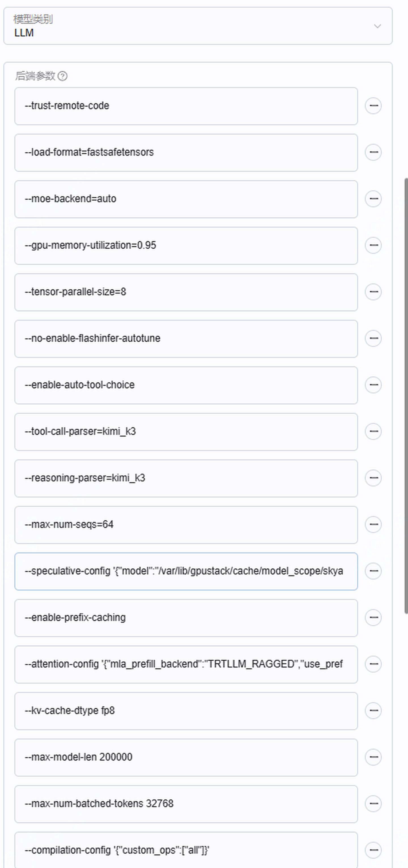Remove the --gpu-memory-utilization=0.95 entry
The height and width of the screenshot is (868, 408).
point(373,245)
